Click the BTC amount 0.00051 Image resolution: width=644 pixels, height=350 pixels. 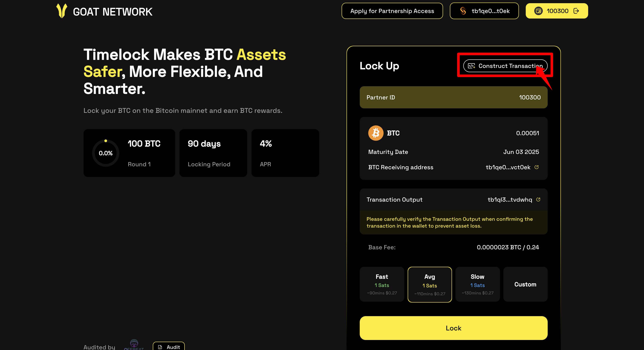click(527, 133)
